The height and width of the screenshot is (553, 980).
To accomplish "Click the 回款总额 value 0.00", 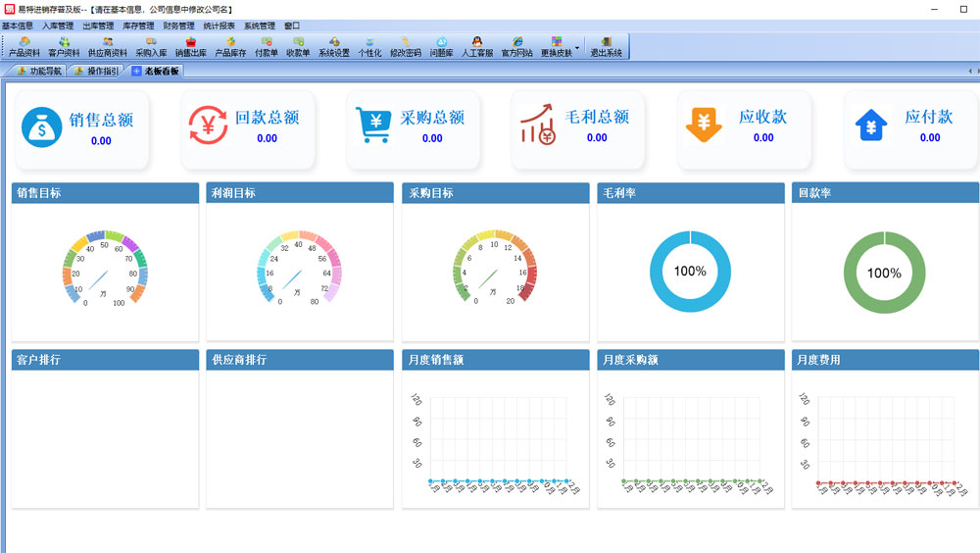I will 267,138.
